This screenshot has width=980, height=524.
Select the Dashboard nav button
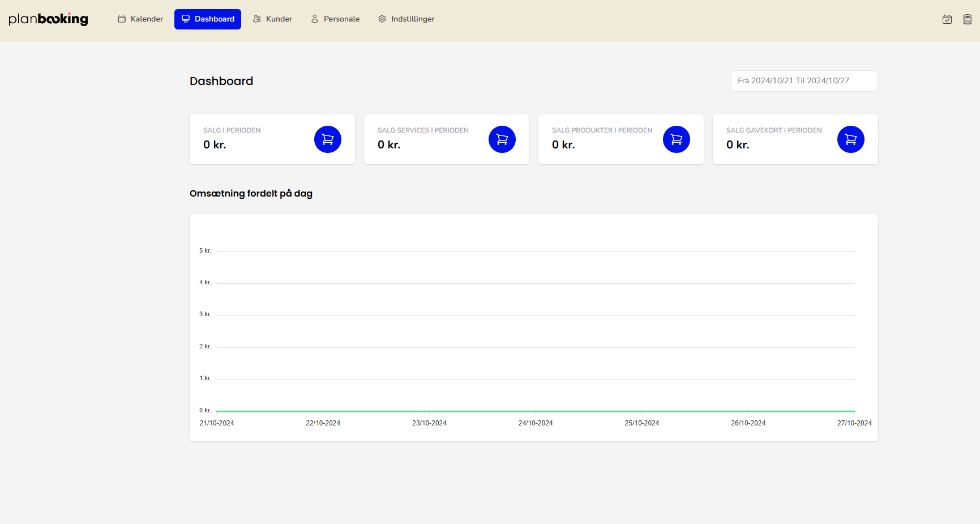(207, 19)
